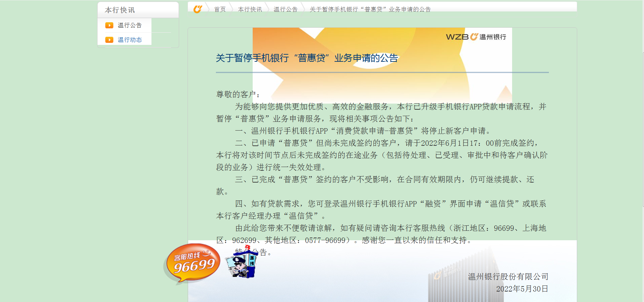Click the orange arrow icon beside 温行公告
This screenshot has width=644, height=302.
click(109, 25)
